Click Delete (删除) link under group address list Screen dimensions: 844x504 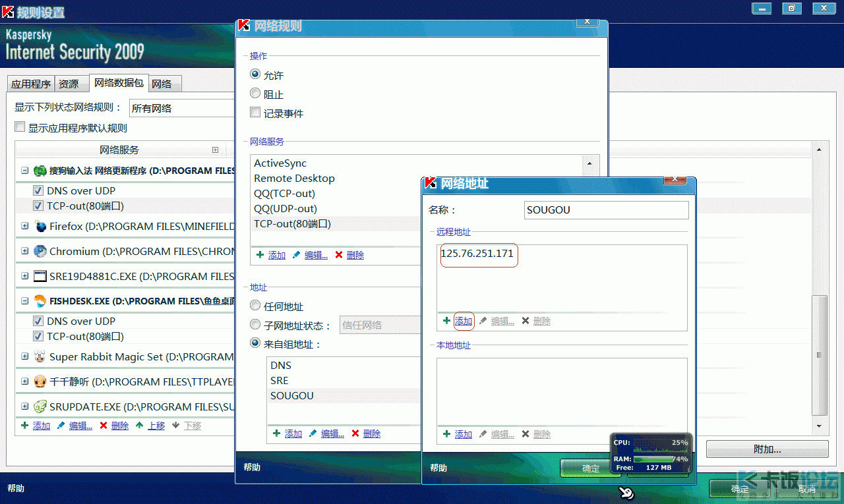point(372,434)
